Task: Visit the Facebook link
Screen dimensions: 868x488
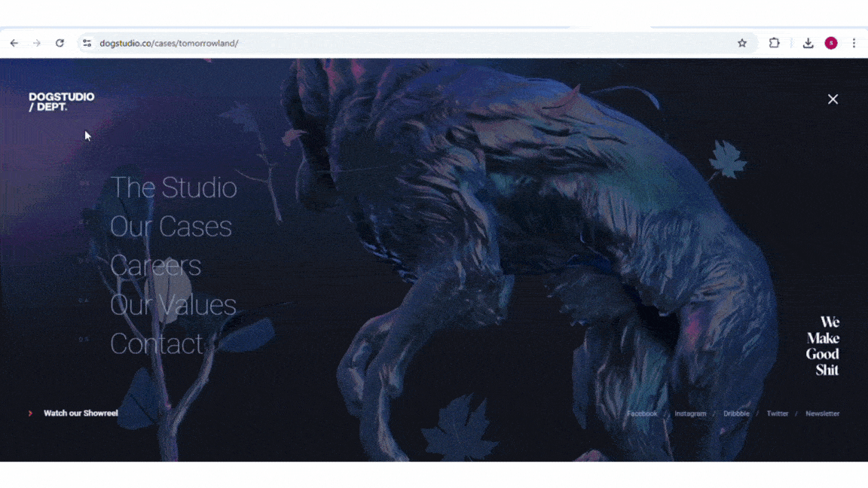Action: pos(642,413)
